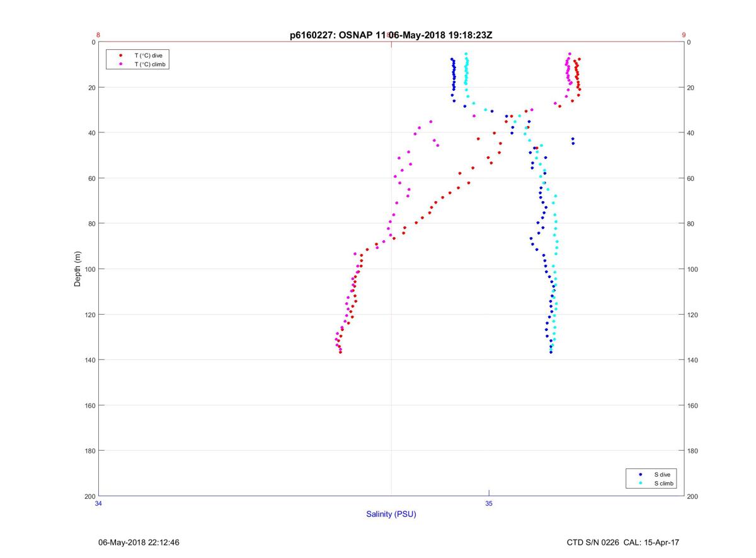Click the 20 tick on the left depth axis

[x=92, y=88]
